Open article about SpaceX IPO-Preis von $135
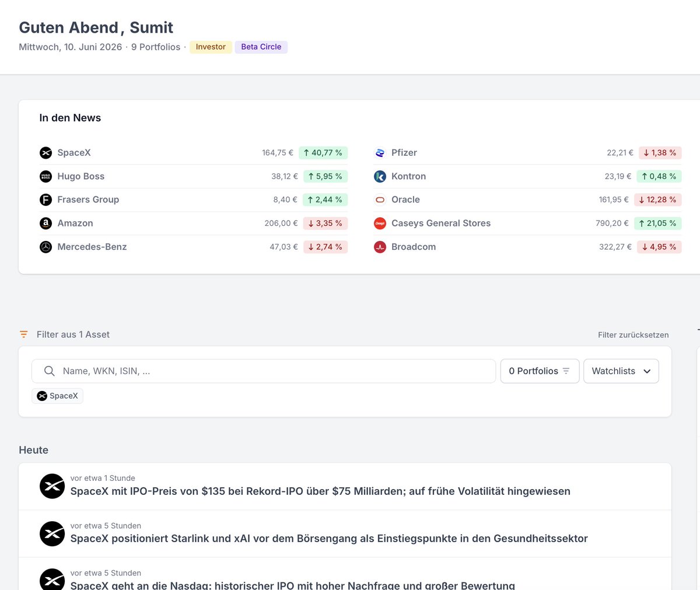Image resolution: width=700 pixels, height=590 pixels. (x=320, y=491)
